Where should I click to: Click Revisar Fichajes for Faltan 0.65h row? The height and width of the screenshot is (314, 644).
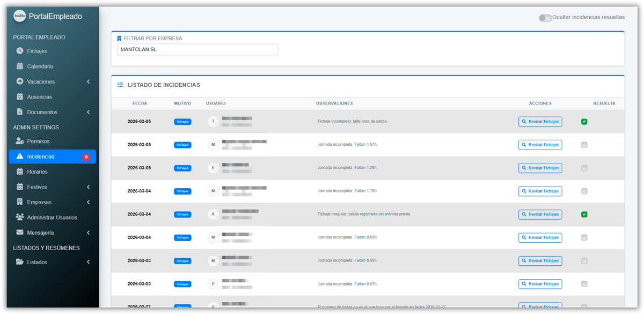click(x=540, y=237)
